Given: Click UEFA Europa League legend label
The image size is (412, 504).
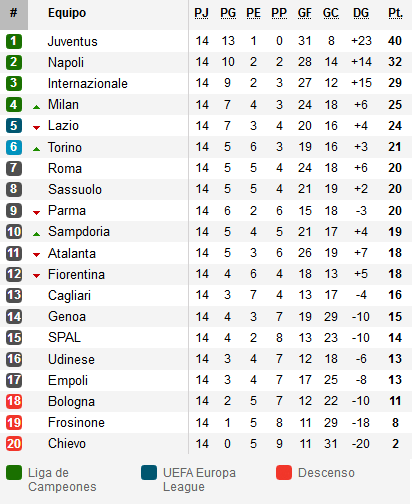Looking at the screenshot, I should point(199,480).
